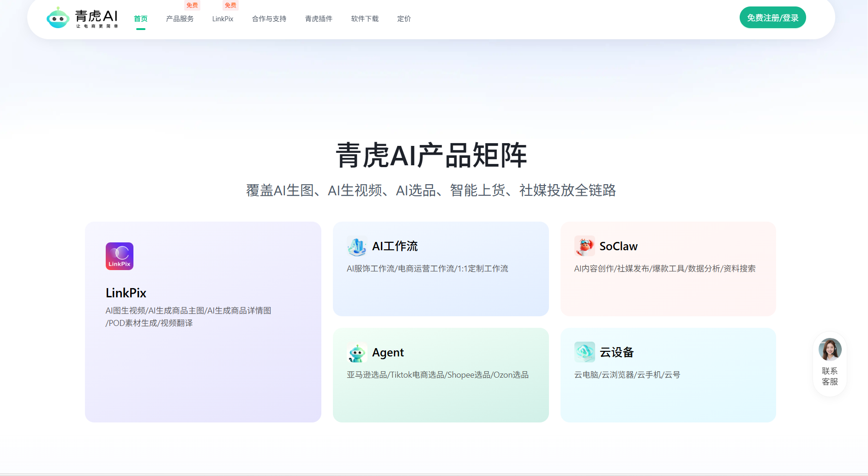Click the Agent description 亚马逊选品

tap(438, 375)
